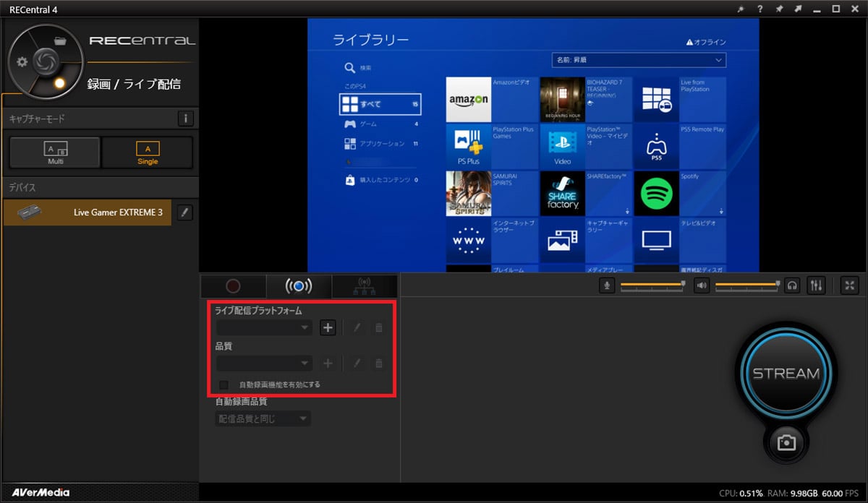The image size is (868, 503).
Task: Click the magic wand icon in title bar
Action: click(x=741, y=9)
